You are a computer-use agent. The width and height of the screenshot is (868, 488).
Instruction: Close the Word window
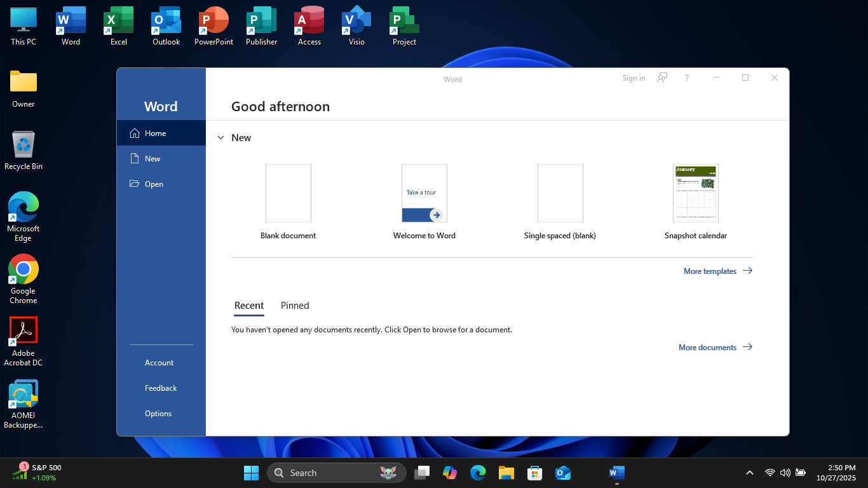pos(775,78)
